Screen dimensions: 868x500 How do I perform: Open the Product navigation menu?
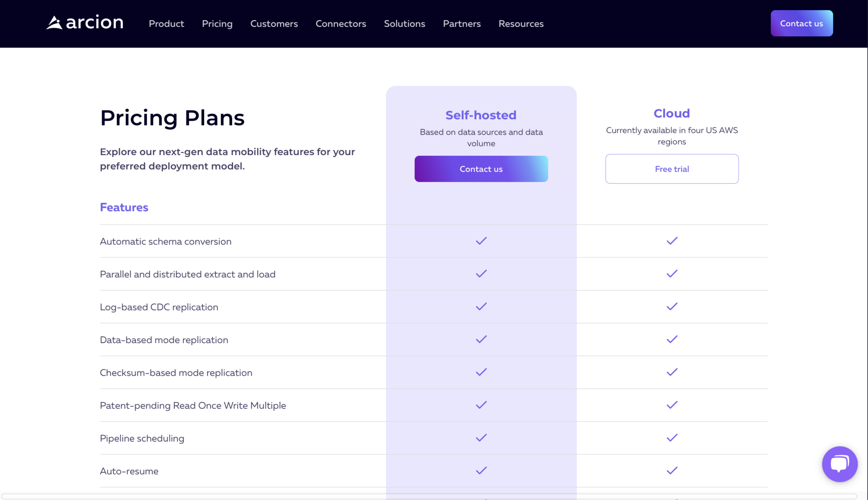tap(166, 24)
